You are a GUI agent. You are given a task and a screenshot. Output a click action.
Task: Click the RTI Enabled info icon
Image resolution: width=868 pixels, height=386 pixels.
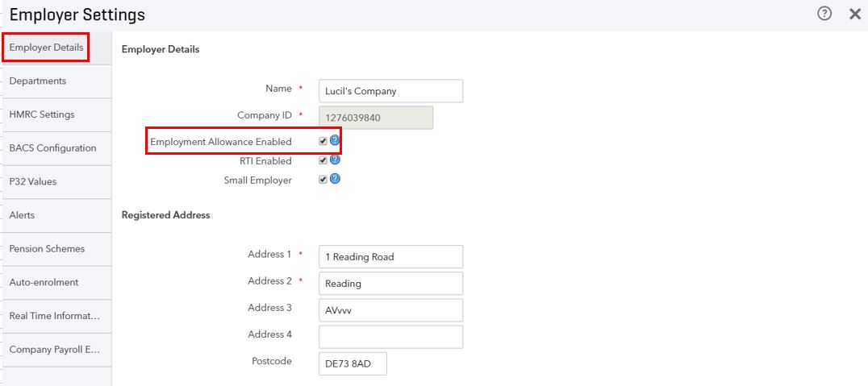pos(334,160)
